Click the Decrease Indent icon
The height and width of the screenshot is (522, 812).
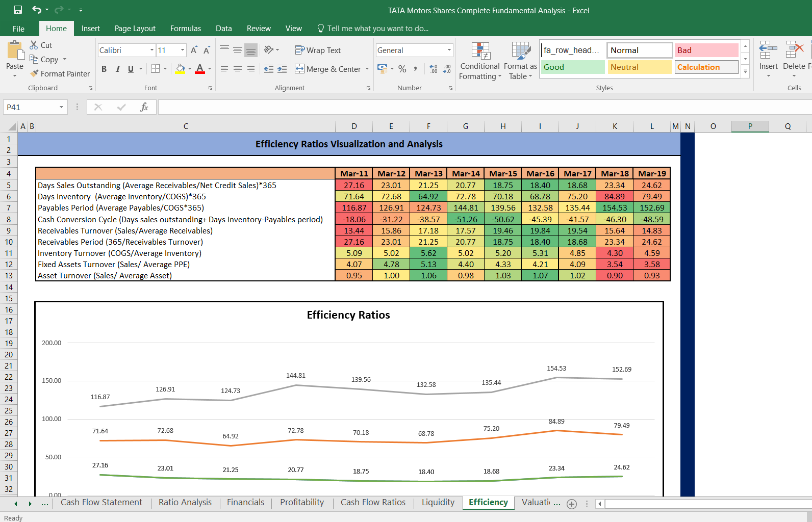[x=268, y=69]
